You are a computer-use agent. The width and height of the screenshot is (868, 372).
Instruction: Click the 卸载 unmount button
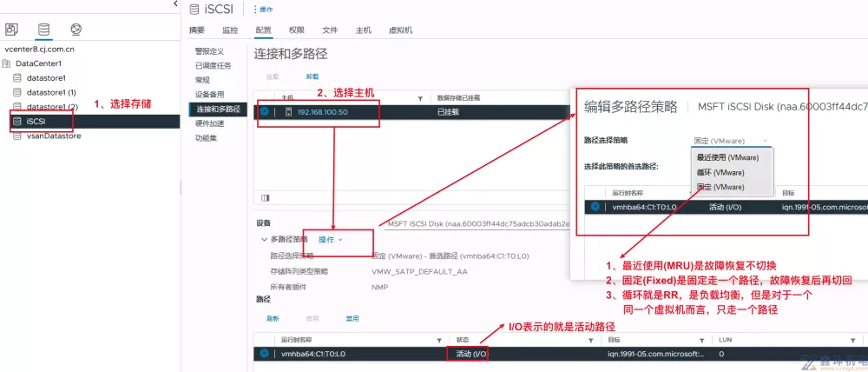click(x=312, y=76)
